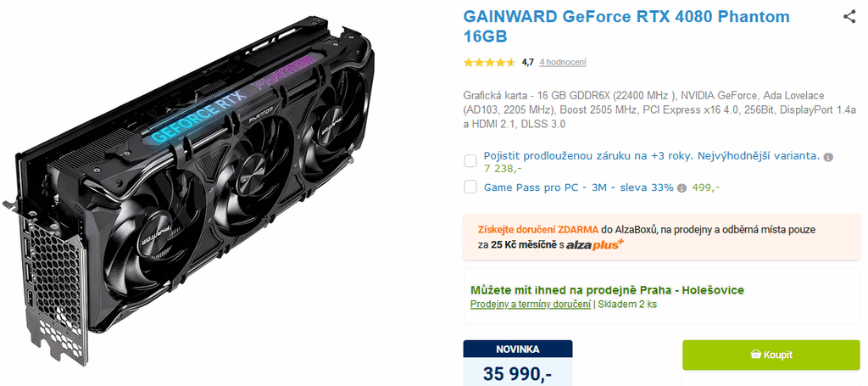Image resolution: width=868 pixels, height=386 pixels.
Task: Tick the Game Pass pro PC checkbox
Action: (470, 187)
